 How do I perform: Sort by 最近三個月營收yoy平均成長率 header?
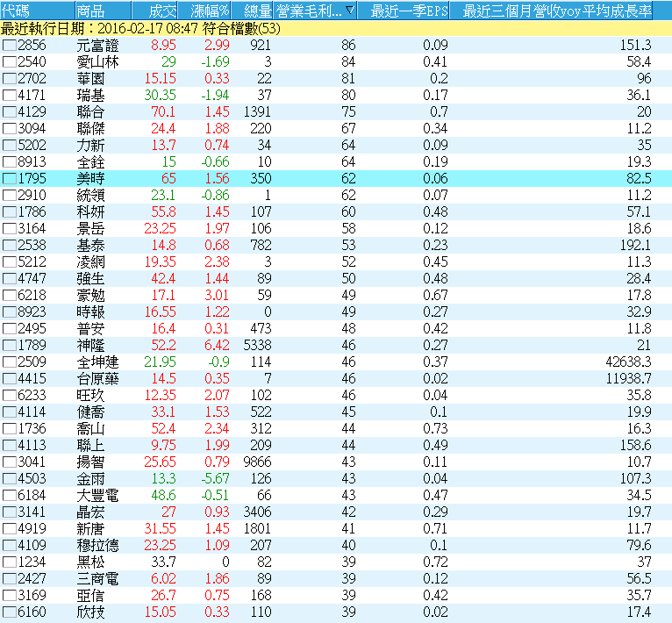[x=556, y=11]
